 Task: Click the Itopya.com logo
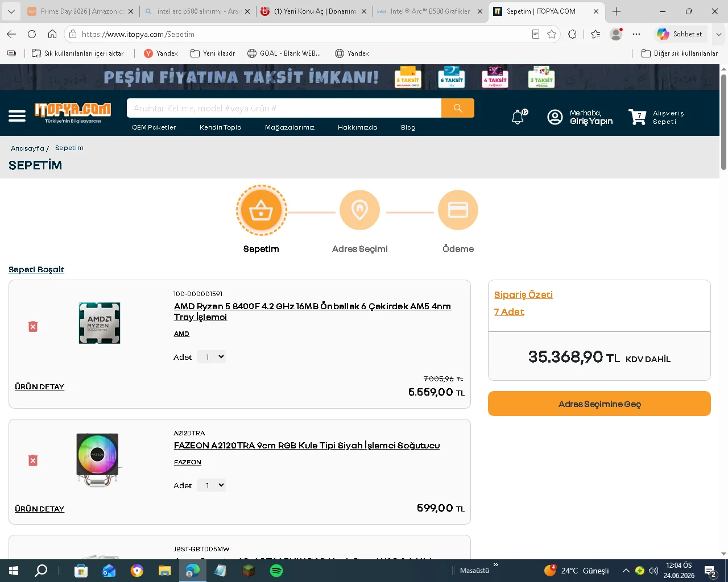(73, 113)
